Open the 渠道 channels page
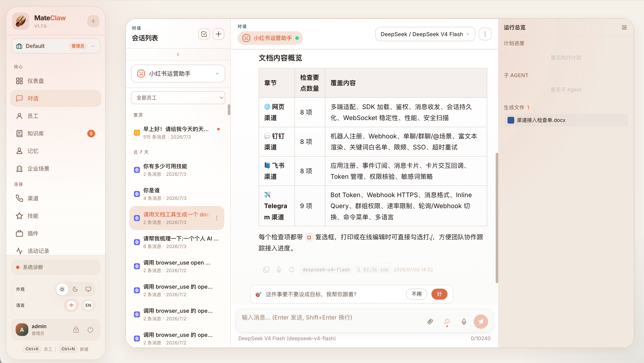 pos(56,198)
